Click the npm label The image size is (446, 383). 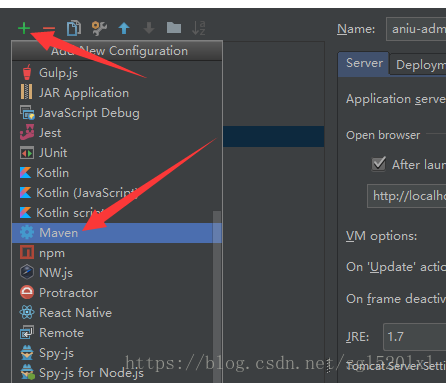pos(52,253)
